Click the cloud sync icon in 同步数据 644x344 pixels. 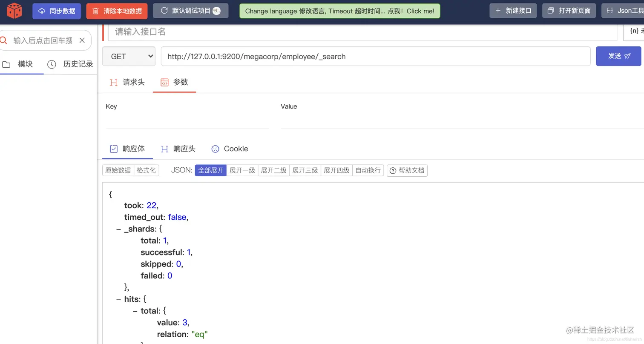coord(42,11)
